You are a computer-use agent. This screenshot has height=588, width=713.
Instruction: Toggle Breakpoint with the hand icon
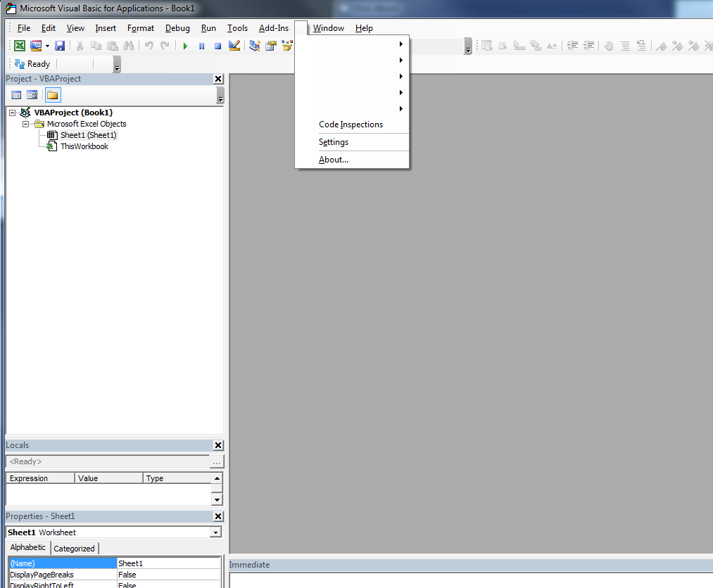[x=609, y=46]
